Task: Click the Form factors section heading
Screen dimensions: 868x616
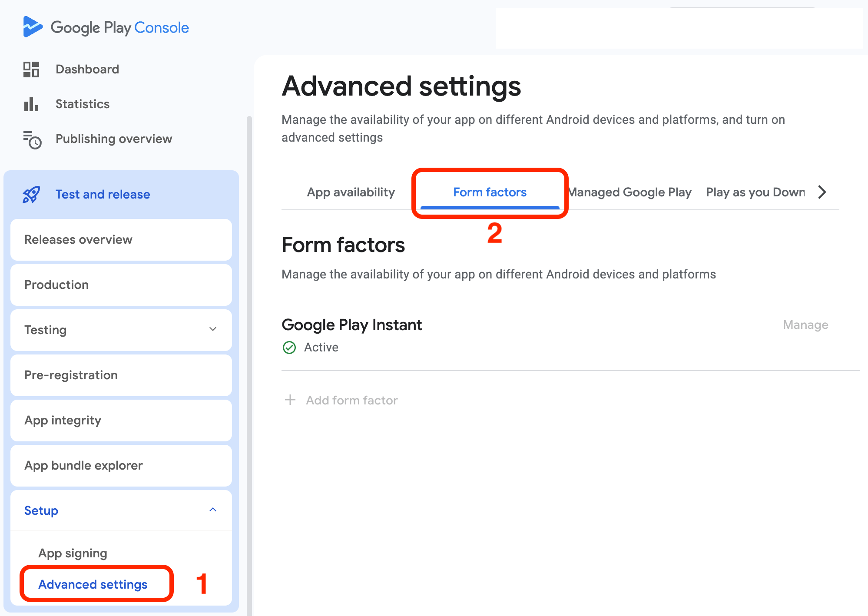Action: pos(343,245)
